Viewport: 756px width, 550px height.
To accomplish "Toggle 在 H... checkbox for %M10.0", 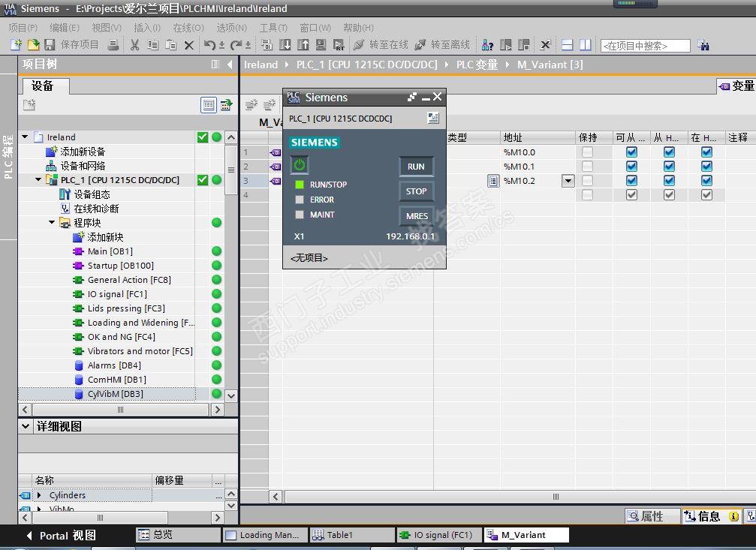I will (706, 152).
